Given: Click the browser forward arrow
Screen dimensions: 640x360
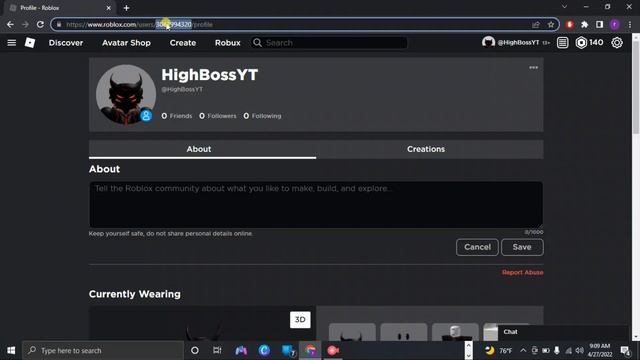Looking at the screenshot, I should coord(25,24).
